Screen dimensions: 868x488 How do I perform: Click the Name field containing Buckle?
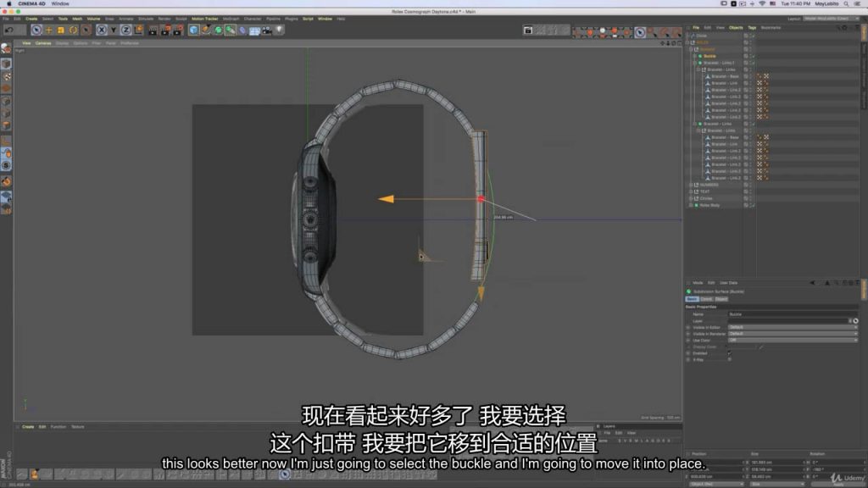point(793,314)
